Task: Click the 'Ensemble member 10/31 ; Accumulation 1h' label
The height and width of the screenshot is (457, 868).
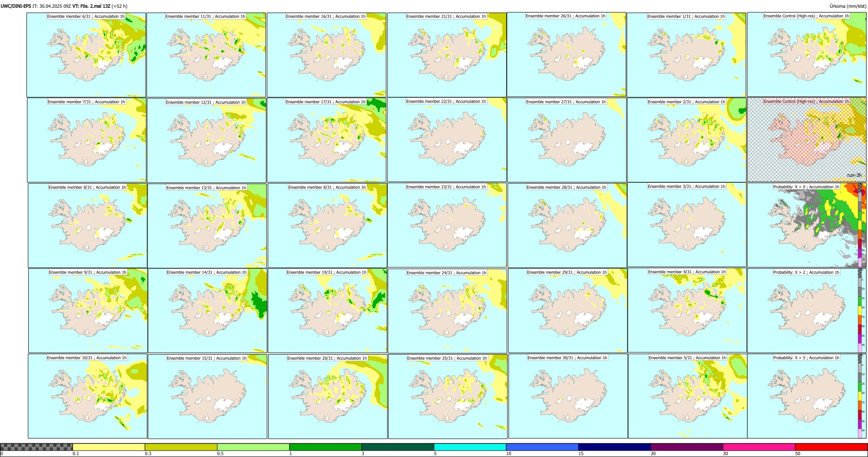Action: (87, 358)
